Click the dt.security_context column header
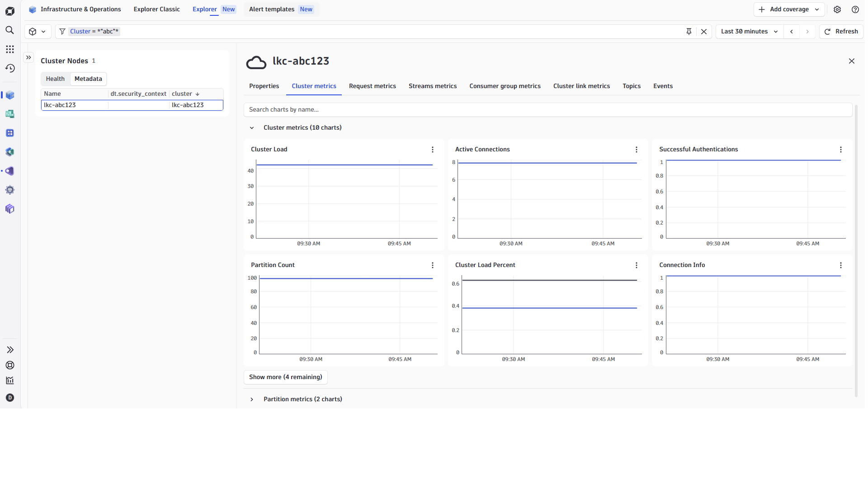Image resolution: width=868 pixels, height=488 pixels. tap(138, 94)
